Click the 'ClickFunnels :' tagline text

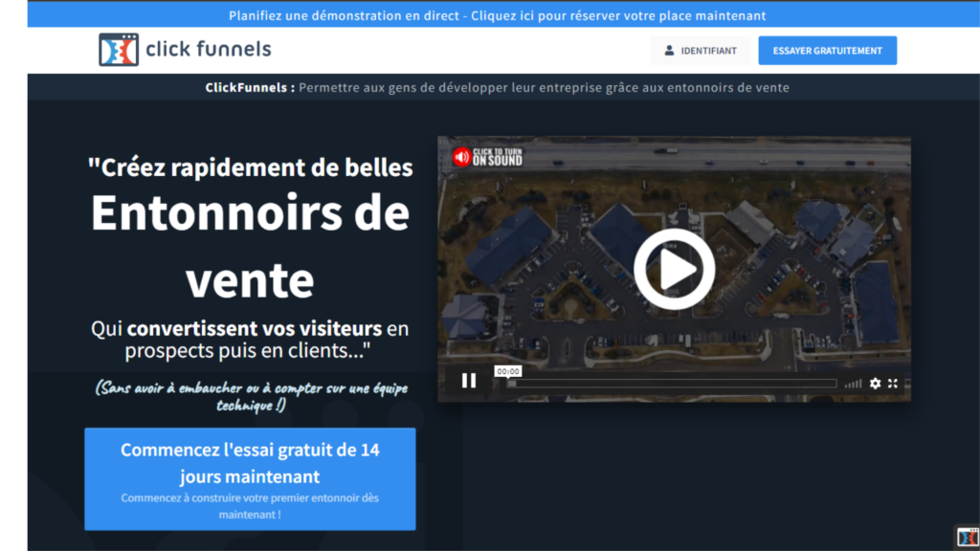click(x=250, y=87)
